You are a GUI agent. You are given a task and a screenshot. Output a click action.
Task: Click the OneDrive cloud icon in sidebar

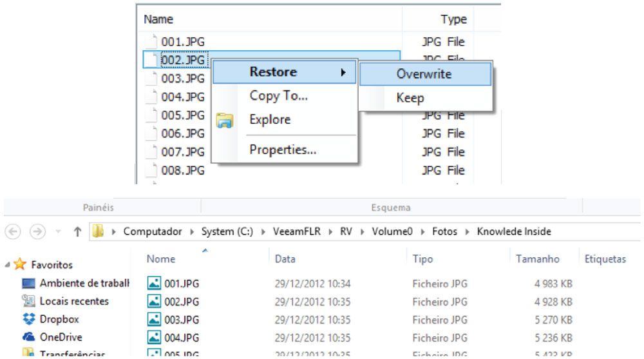click(28, 337)
